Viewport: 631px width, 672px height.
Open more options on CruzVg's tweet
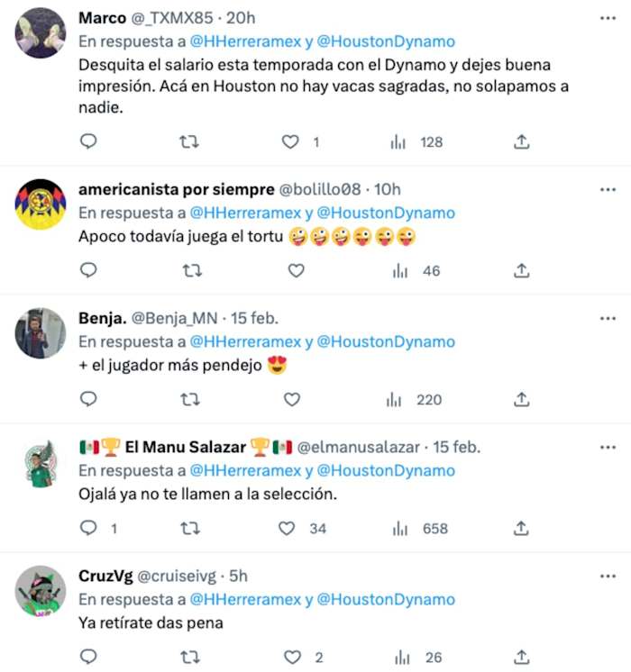coord(608,576)
